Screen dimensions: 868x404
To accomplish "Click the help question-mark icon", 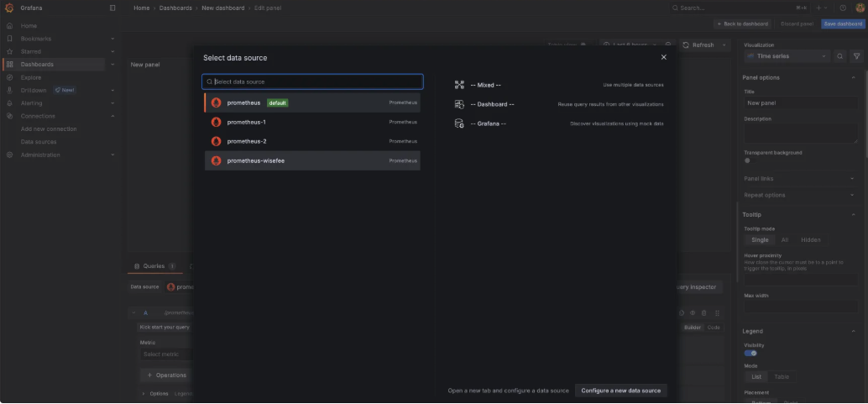I will [843, 8].
